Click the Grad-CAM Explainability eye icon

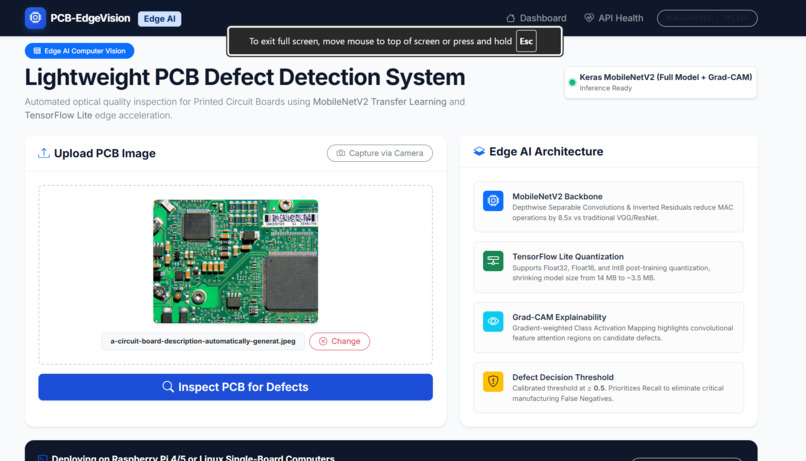coord(493,321)
